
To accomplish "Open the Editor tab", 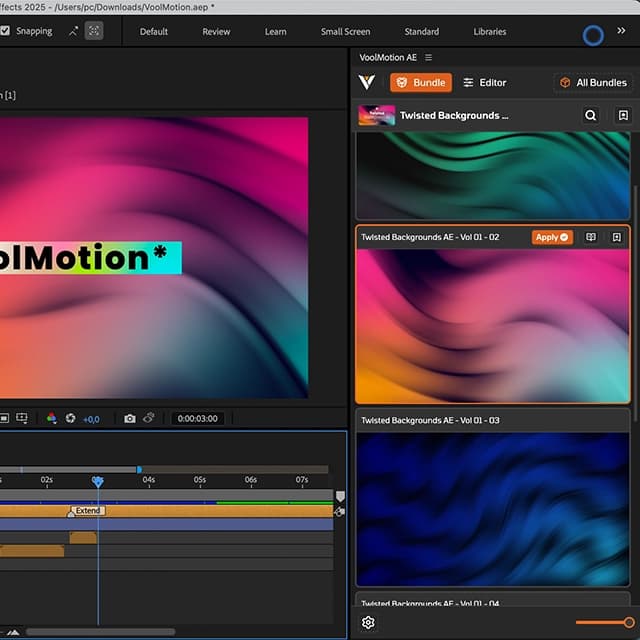I will (x=484, y=83).
